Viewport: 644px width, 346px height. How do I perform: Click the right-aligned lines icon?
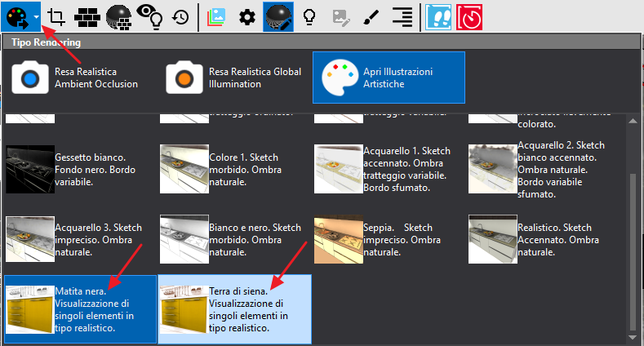pyautogui.click(x=402, y=16)
